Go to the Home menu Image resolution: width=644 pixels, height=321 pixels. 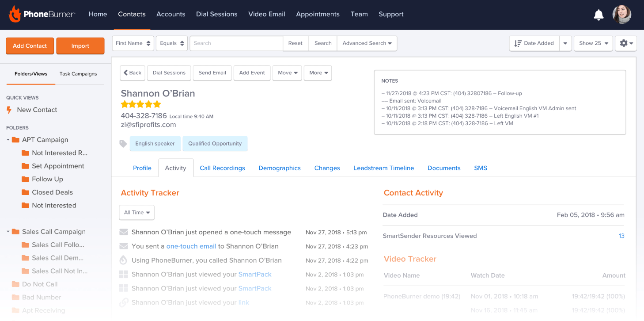click(x=98, y=14)
